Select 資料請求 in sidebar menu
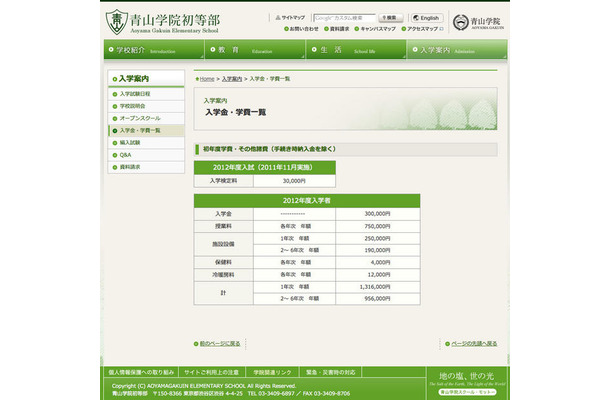This screenshot has height=400, width=610. click(x=146, y=167)
